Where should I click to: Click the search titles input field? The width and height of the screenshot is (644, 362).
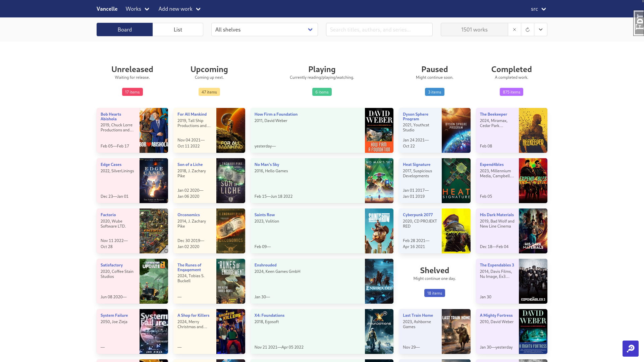point(379,29)
